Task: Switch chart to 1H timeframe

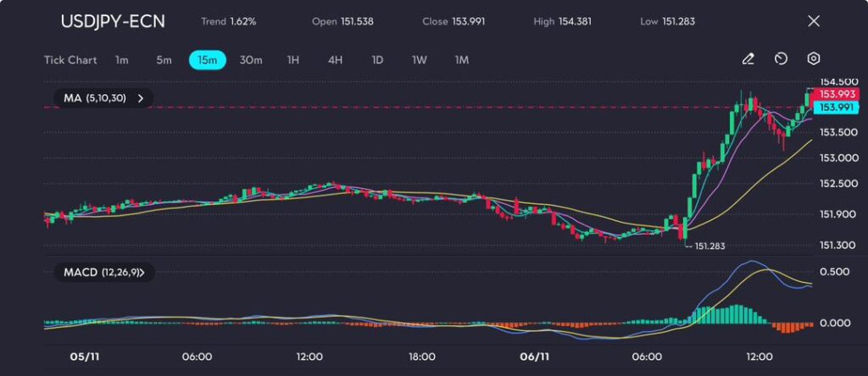Action: coord(293,60)
